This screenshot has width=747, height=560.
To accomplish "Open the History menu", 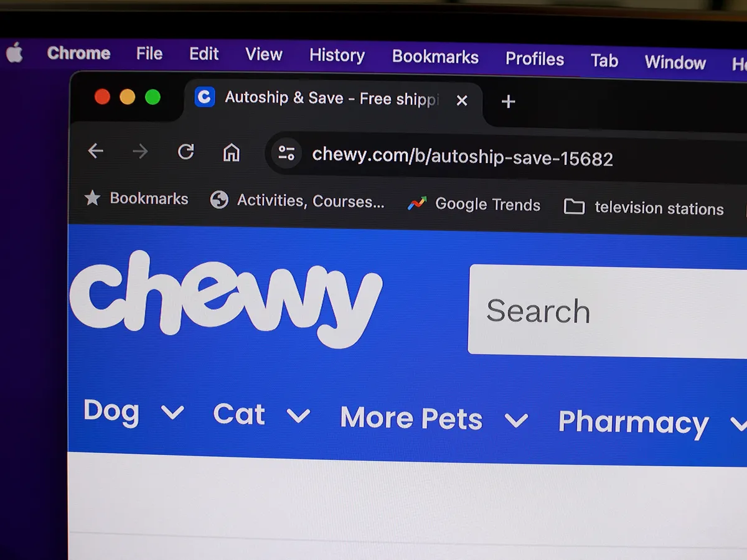I will [337, 55].
